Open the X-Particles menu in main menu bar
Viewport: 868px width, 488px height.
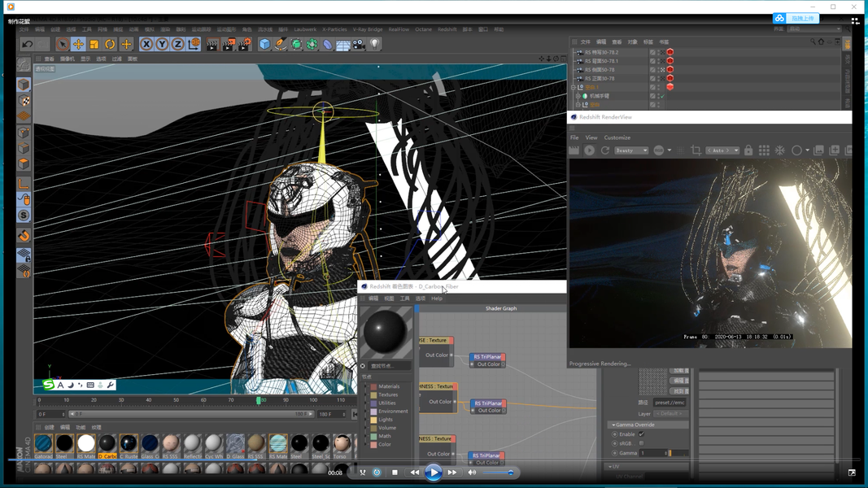(334, 29)
